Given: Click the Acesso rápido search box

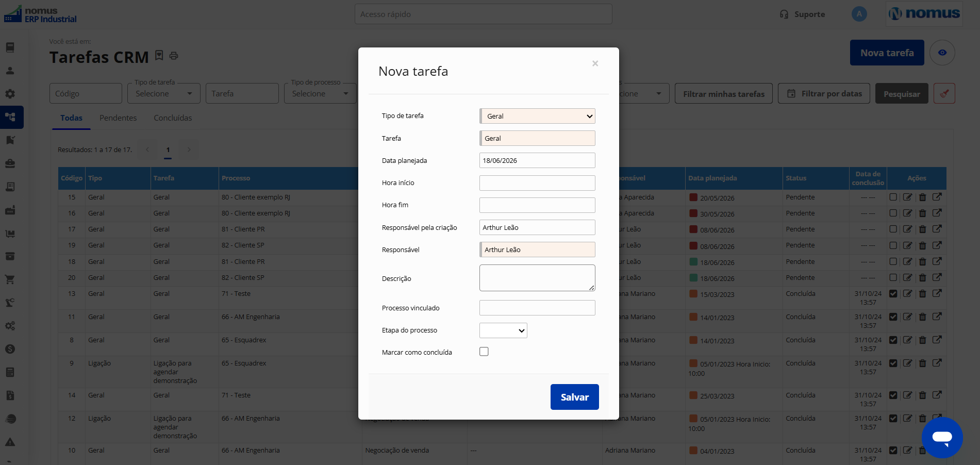Looking at the screenshot, I should click(x=483, y=14).
